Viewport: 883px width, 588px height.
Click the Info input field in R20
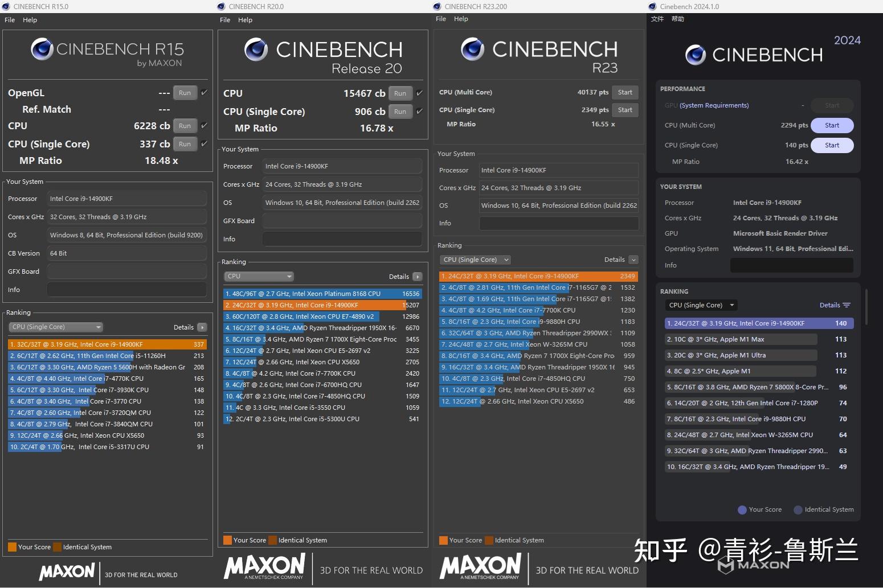[x=342, y=239]
